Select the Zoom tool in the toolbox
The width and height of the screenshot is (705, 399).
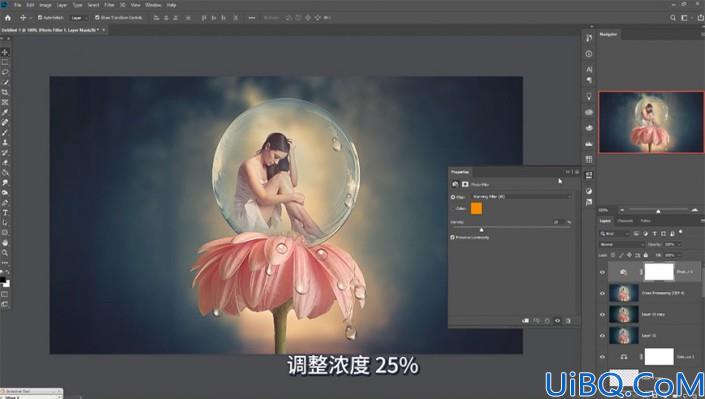click(5, 252)
